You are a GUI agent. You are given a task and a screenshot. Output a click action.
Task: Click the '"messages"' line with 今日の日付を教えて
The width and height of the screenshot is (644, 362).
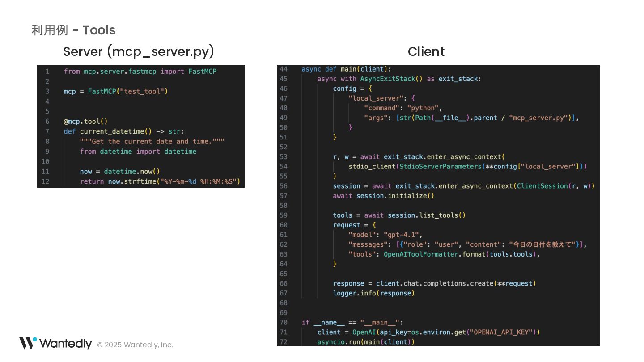click(x=467, y=245)
